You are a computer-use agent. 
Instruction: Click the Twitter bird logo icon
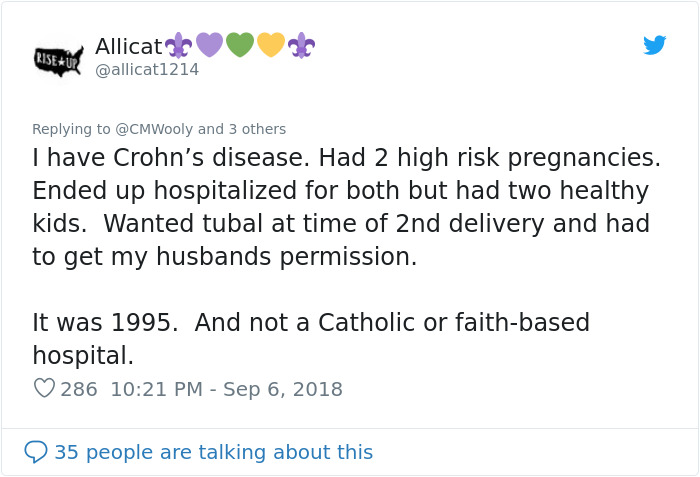[x=654, y=45]
